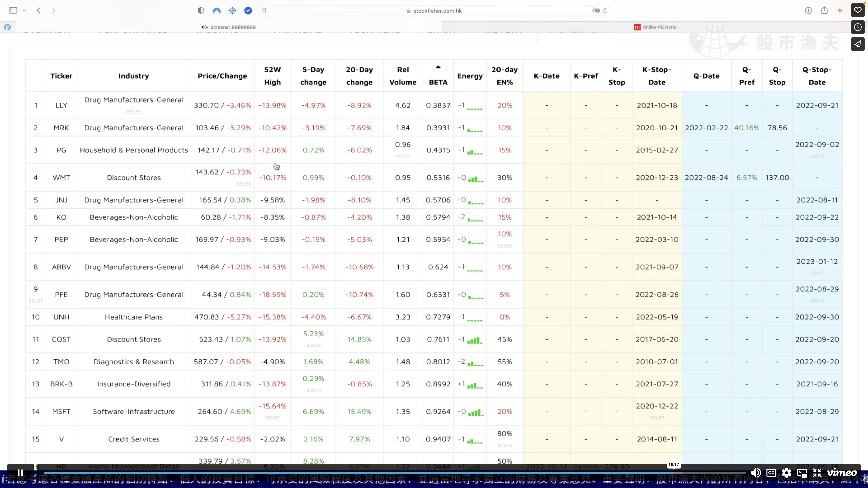This screenshot has width=868, height=488.
Task: Select the MRK ticker cell
Action: click(x=61, y=128)
